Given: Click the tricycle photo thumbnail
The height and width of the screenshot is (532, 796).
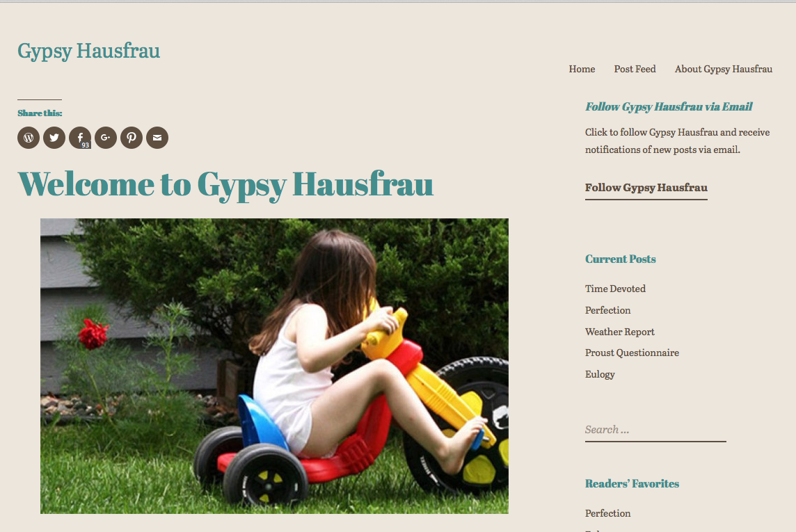Looking at the screenshot, I should (274, 366).
